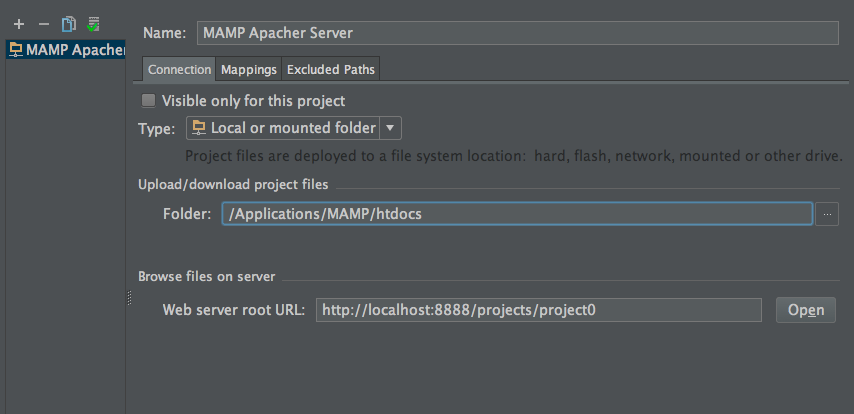Click the Type dropdown arrow
The width and height of the screenshot is (854, 414).
tap(389, 129)
